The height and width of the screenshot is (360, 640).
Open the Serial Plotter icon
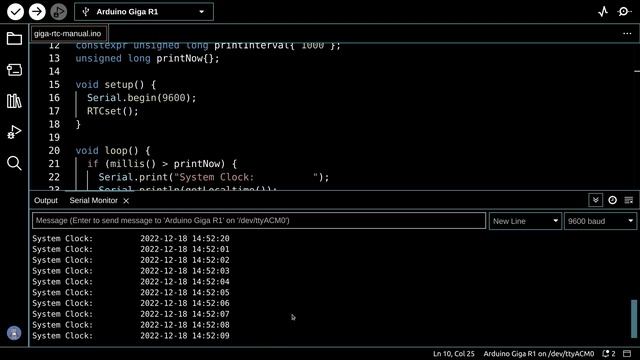tap(603, 12)
